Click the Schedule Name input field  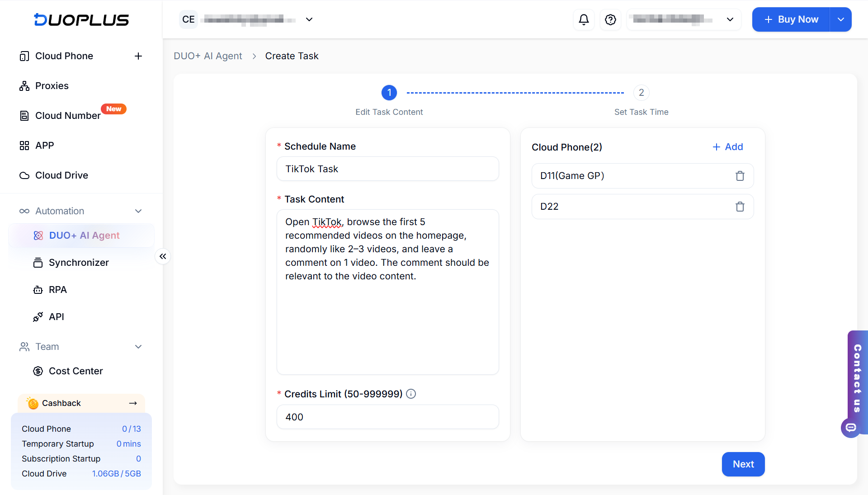pyautogui.click(x=388, y=169)
